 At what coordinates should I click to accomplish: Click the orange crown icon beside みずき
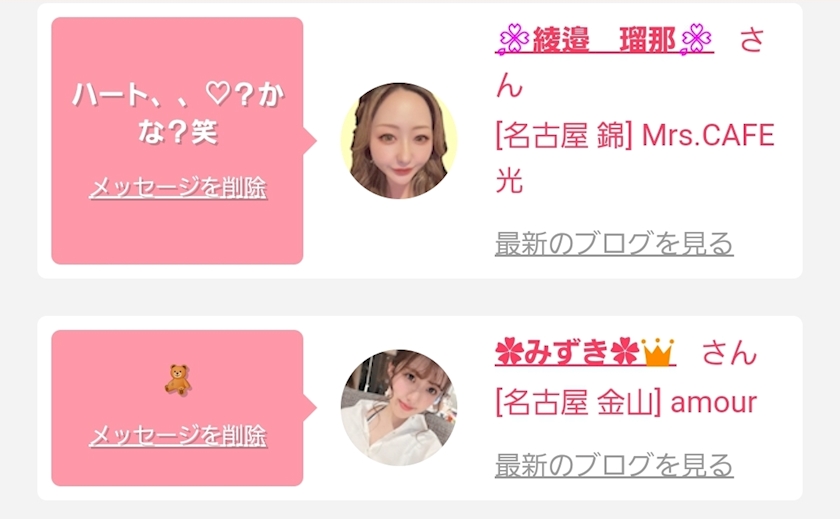(x=658, y=352)
